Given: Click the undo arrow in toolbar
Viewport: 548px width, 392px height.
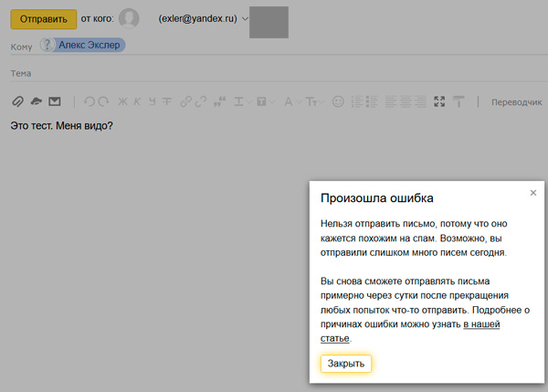Looking at the screenshot, I should click(89, 101).
